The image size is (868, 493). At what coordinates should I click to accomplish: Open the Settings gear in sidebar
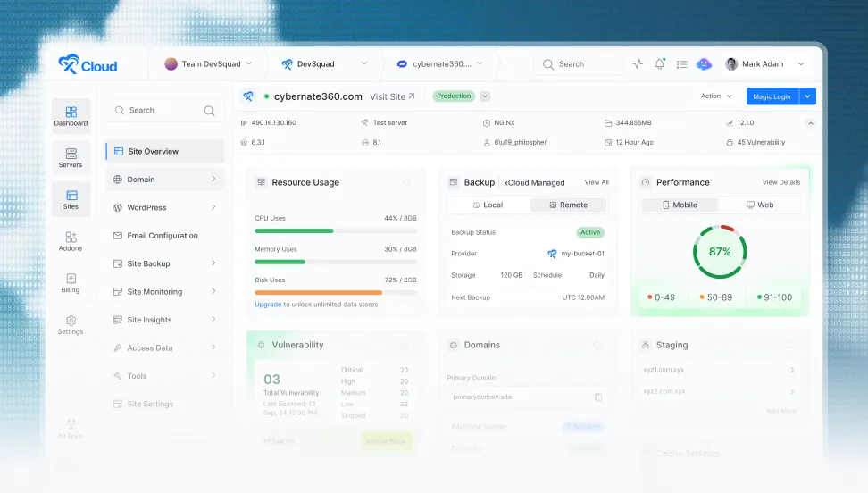point(71,324)
